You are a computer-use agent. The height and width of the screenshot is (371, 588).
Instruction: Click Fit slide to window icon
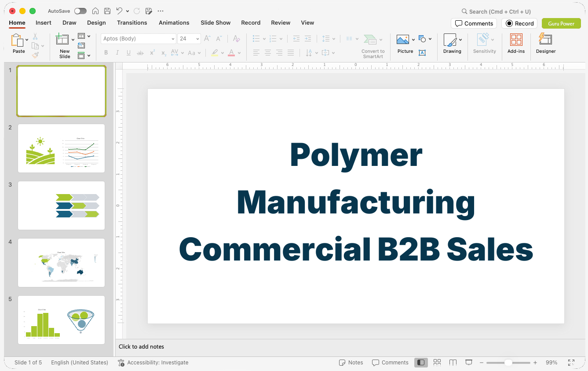pos(571,362)
